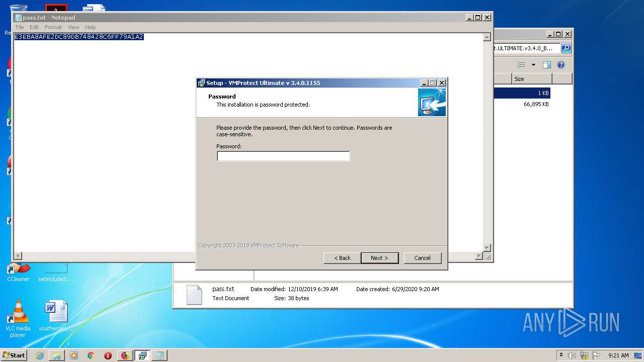Click Notepad vertical scrollbar down arrow
Screen dimensions: 644x362
[x=487, y=248]
